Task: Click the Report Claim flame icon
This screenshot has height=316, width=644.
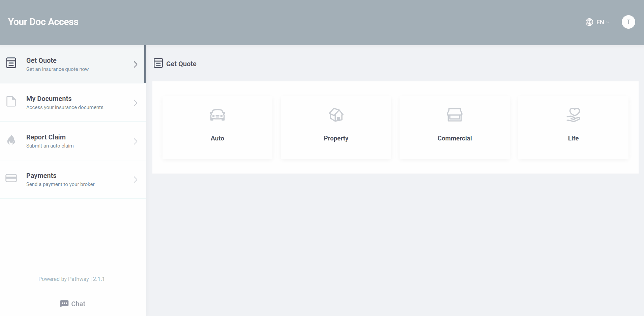Action: [x=11, y=140]
